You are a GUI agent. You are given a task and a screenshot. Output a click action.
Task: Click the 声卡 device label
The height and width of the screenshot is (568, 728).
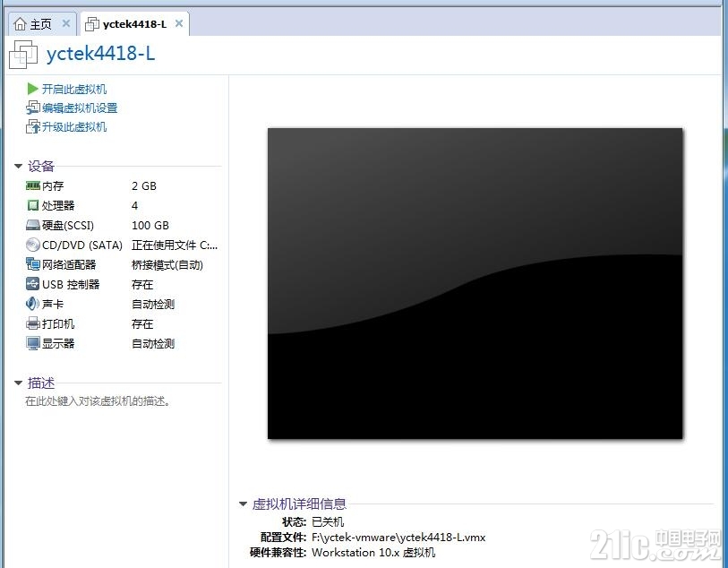(53, 305)
